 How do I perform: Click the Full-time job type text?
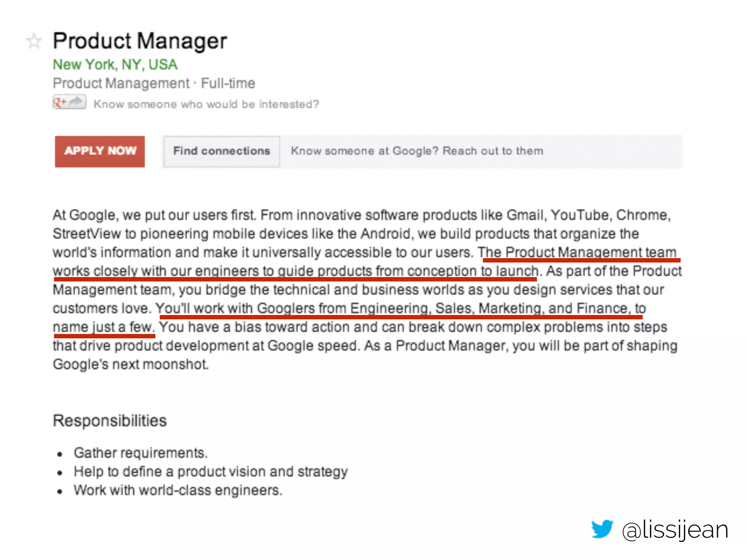pos(228,83)
